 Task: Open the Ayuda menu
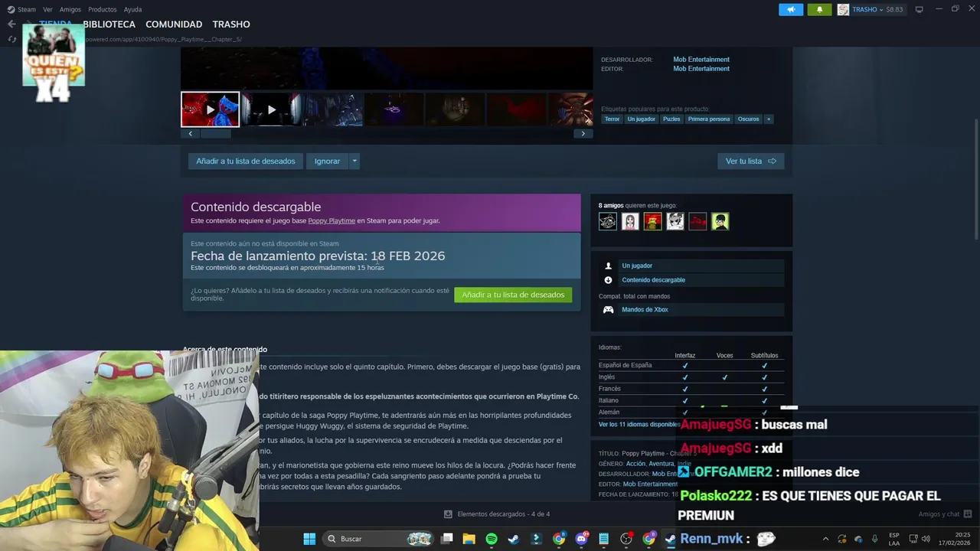pyautogui.click(x=132, y=9)
